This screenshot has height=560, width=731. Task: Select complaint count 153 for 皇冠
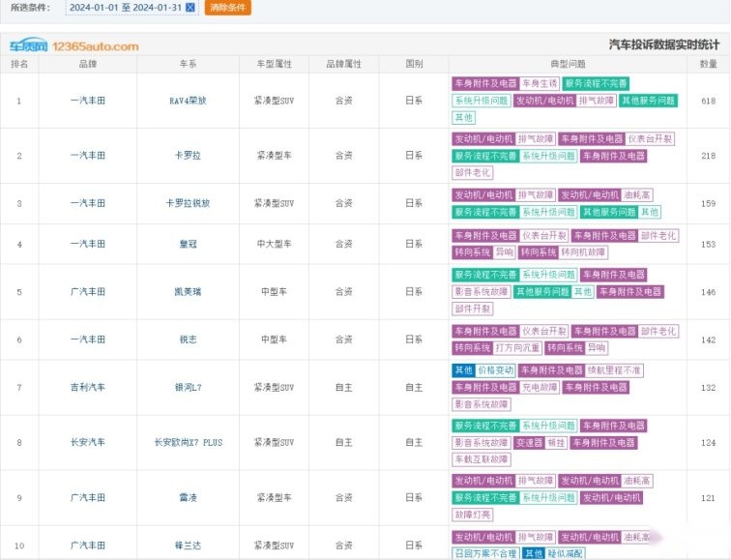click(x=708, y=244)
